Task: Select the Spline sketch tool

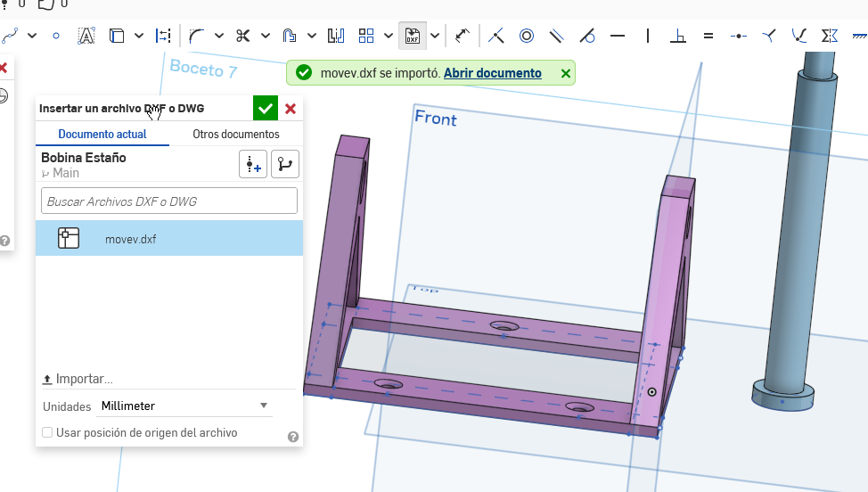Action: (10, 36)
